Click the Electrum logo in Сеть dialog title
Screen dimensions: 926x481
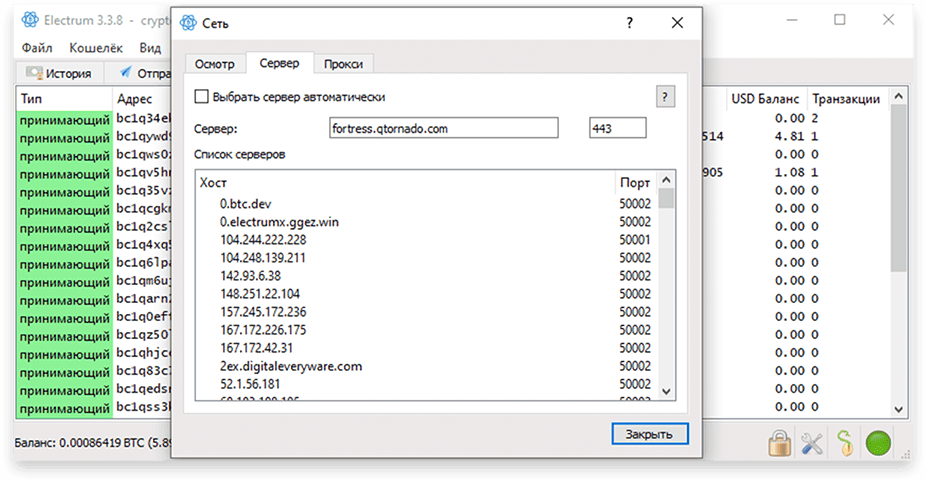coord(188,23)
